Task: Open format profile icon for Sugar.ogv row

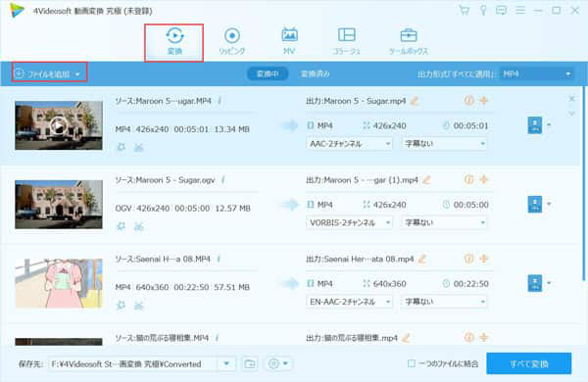Action: (535, 205)
